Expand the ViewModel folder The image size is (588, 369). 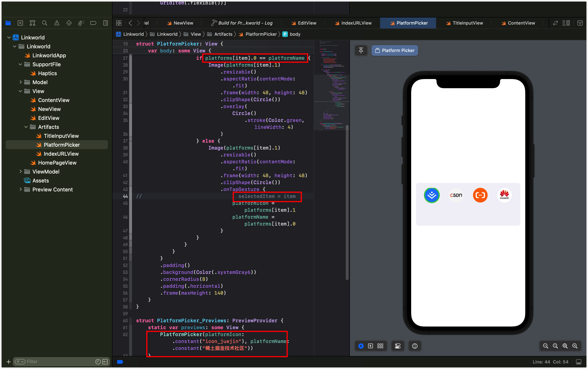point(21,171)
